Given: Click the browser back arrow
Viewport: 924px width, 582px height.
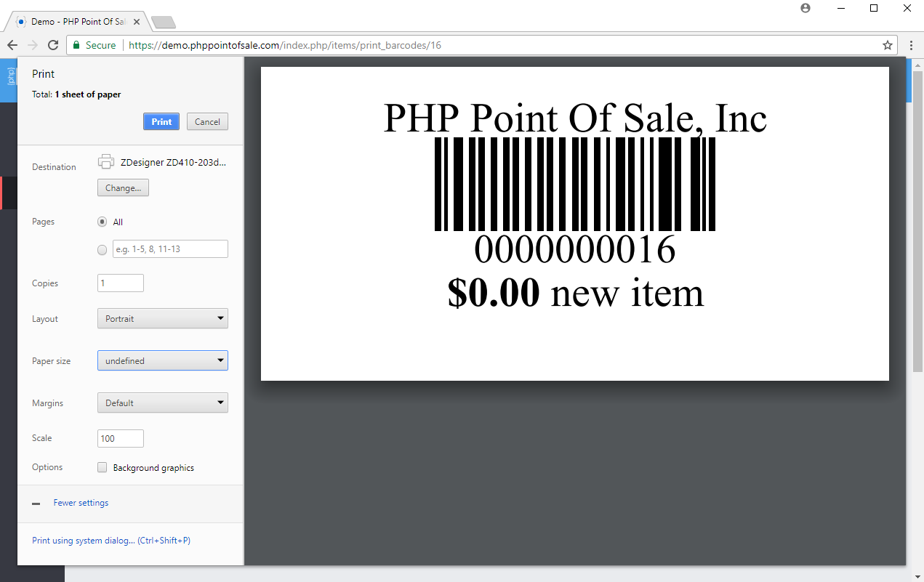Looking at the screenshot, I should coord(12,45).
